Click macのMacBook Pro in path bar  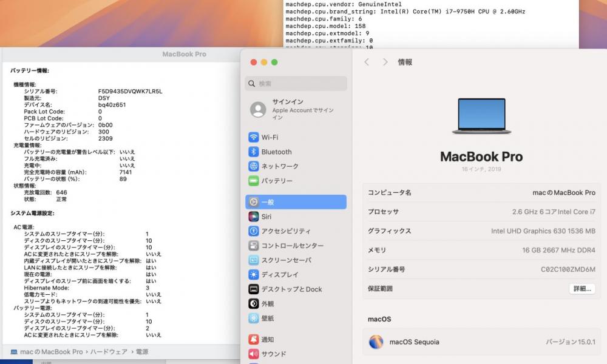pyautogui.click(x=52, y=352)
